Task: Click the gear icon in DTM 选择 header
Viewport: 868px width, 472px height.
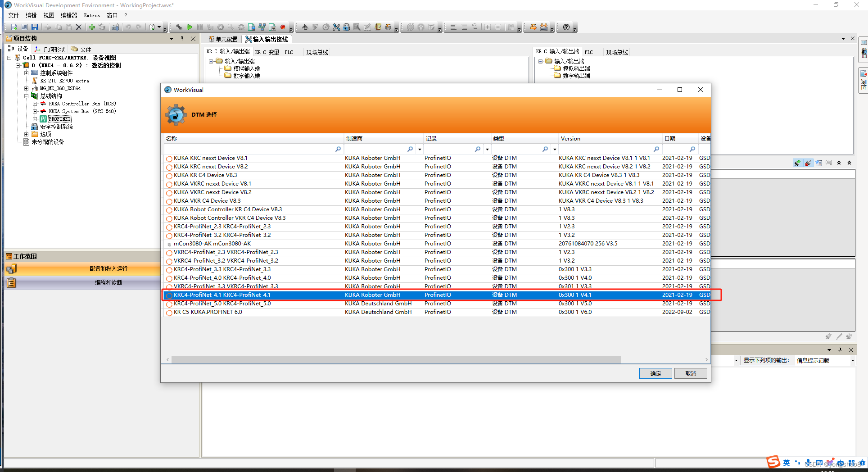Action: pyautogui.click(x=176, y=115)
